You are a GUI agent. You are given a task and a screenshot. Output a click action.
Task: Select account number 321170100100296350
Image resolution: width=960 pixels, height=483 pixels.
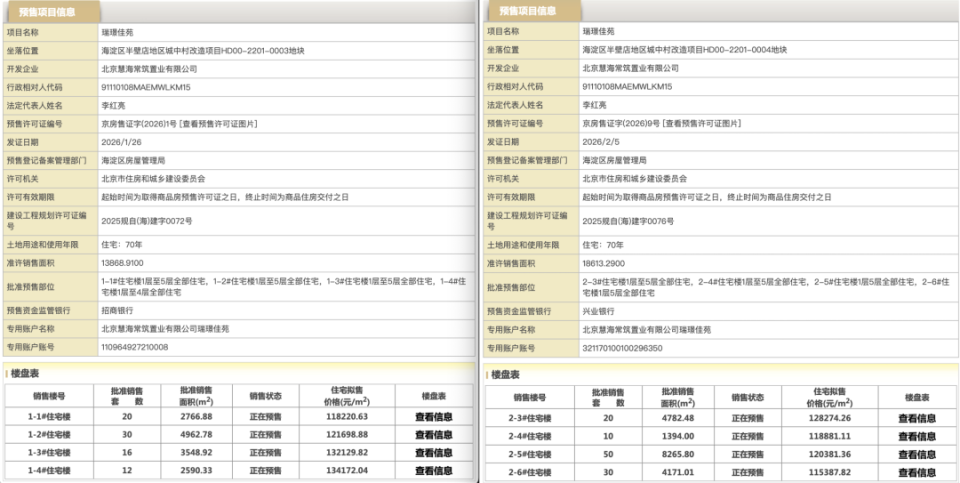coord(622,348)
